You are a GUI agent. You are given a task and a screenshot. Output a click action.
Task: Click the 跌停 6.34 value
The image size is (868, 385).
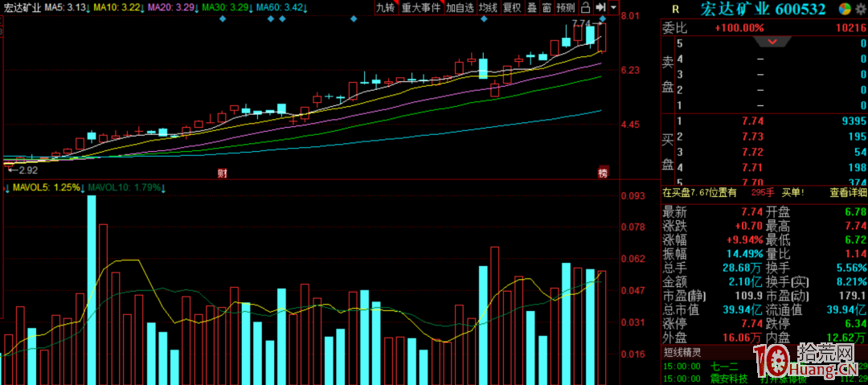(x=855, y=323)
